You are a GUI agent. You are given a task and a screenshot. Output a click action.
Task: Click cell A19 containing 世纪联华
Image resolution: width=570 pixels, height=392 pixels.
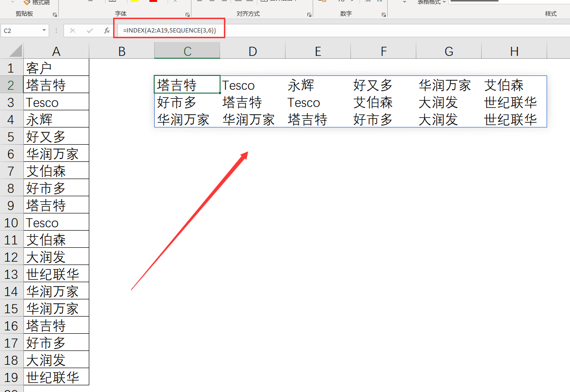(56, 377)
